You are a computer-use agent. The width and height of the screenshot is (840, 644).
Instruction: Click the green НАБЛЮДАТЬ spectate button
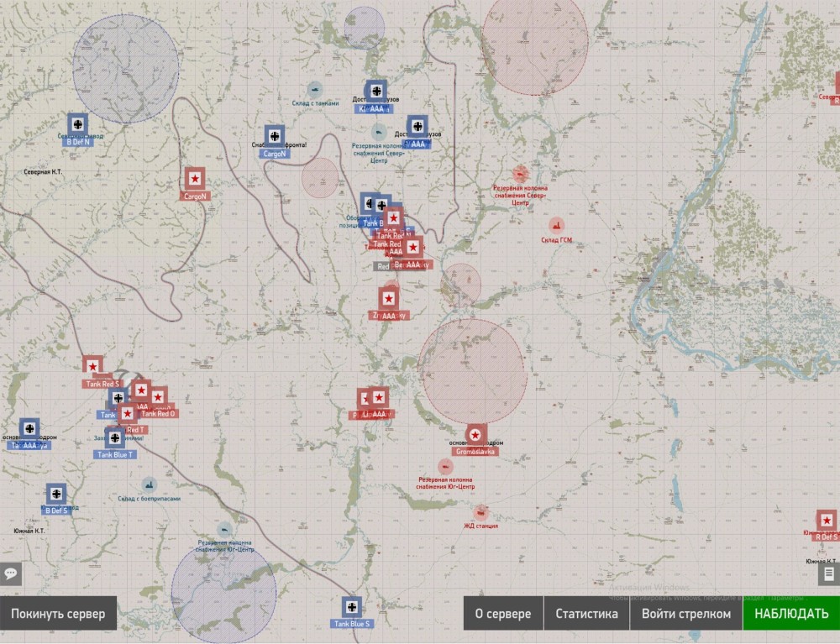tap(791, 614)
